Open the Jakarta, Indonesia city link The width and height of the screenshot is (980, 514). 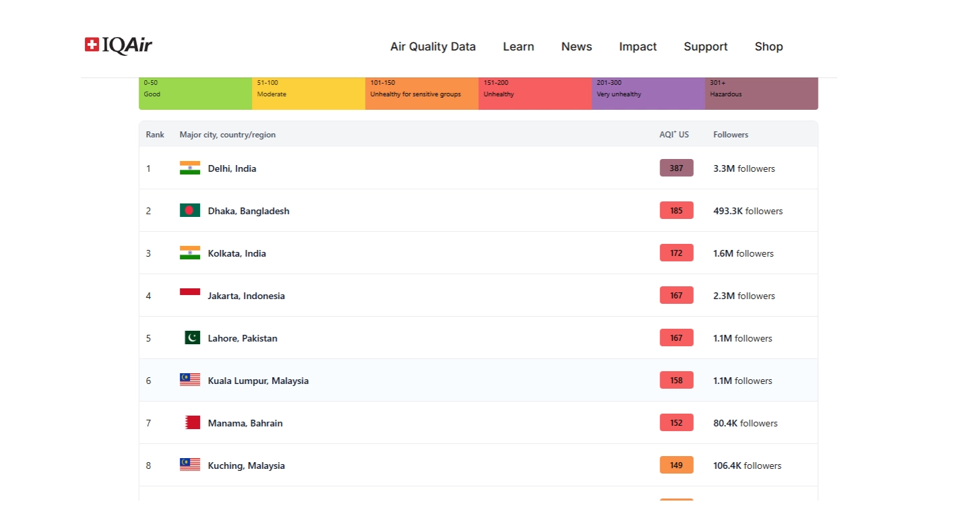[247, 296]
